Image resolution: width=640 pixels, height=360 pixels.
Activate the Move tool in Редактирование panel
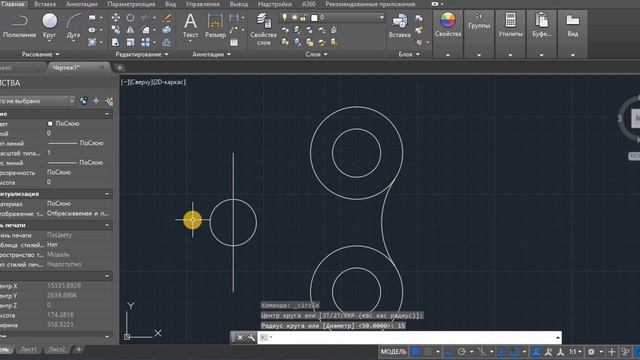[x=116, y=18]
